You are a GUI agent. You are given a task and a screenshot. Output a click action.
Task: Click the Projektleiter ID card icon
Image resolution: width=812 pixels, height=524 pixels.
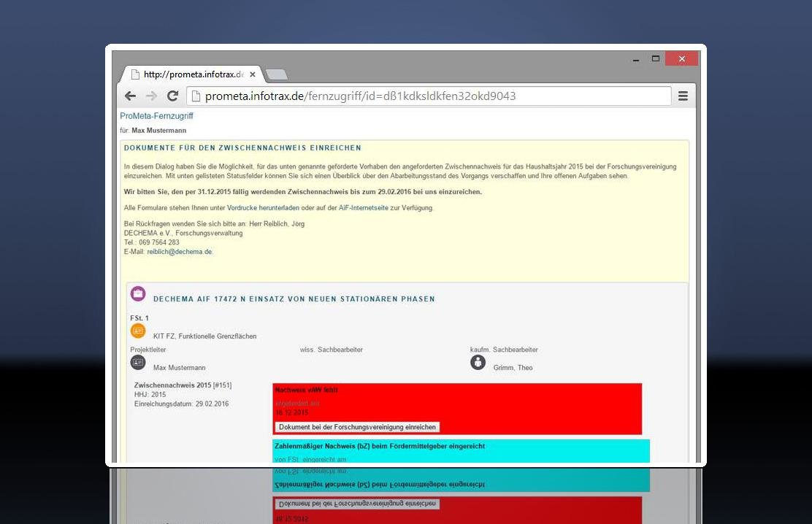click(x=138, y=363)
